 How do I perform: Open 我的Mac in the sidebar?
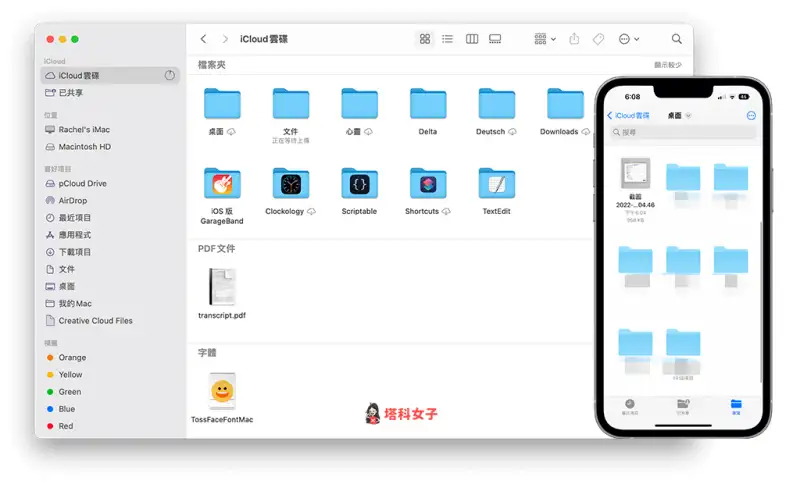click(x=69, y=303)
